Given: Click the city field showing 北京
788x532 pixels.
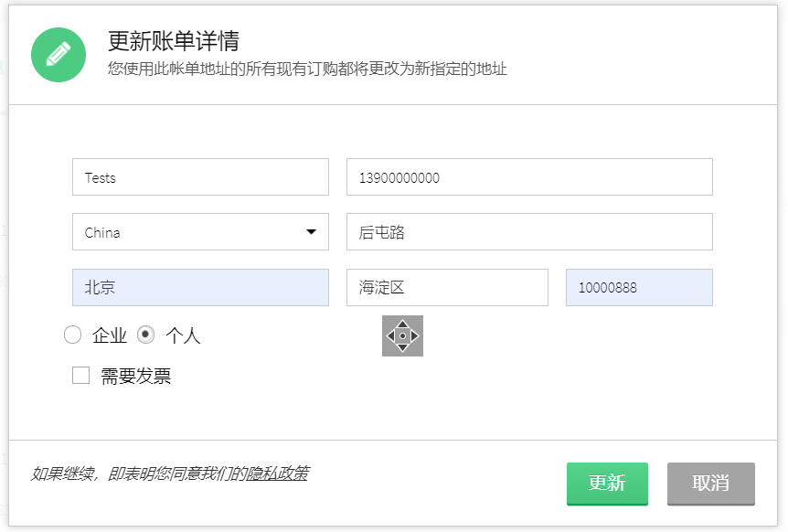Looking at the screenshot, I should [x=199, y=287].
